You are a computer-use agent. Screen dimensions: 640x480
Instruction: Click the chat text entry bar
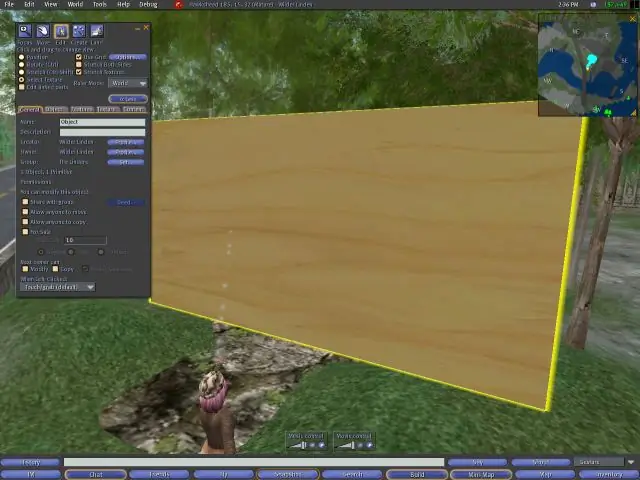[254, 462]
